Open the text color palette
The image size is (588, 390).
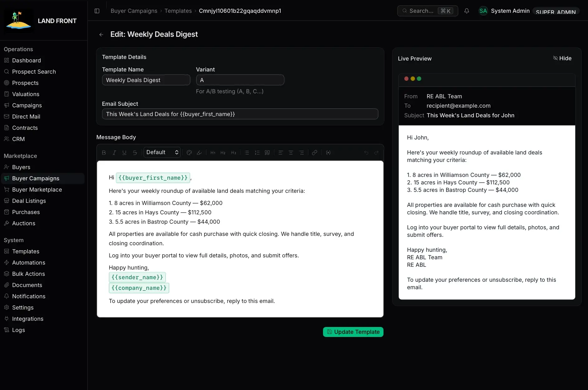[189, 153]
